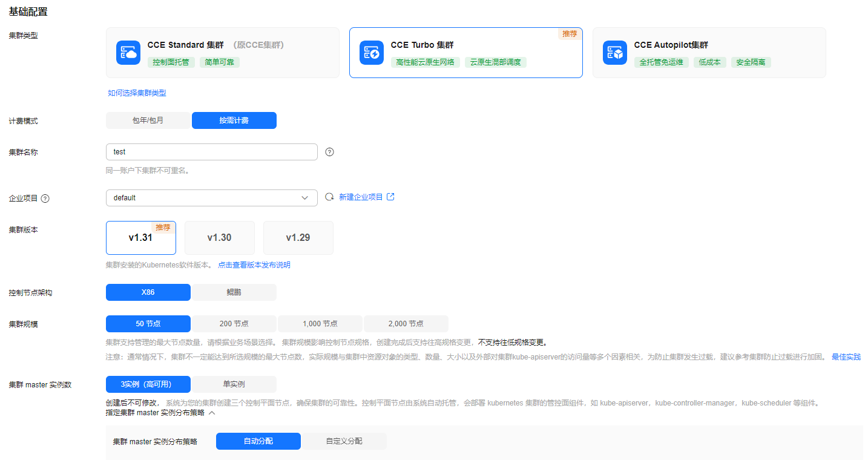Click the 计费模式 label

(x=23, y=121)
